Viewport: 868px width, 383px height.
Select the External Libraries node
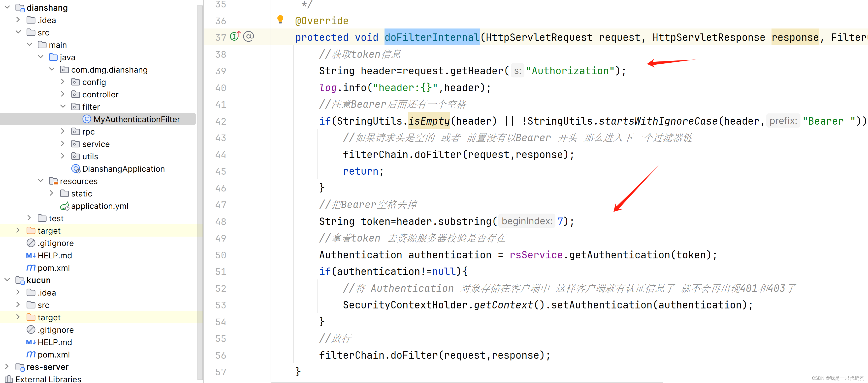48,379
